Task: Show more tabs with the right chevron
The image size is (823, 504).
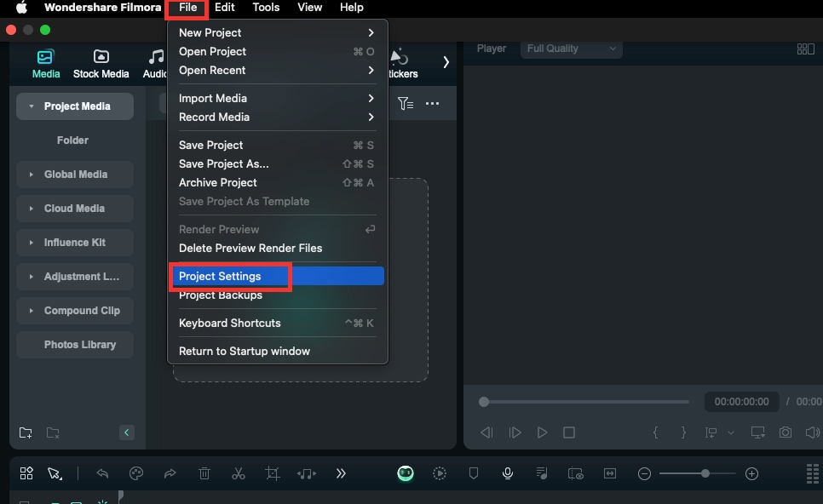Action: click(446, 62)
